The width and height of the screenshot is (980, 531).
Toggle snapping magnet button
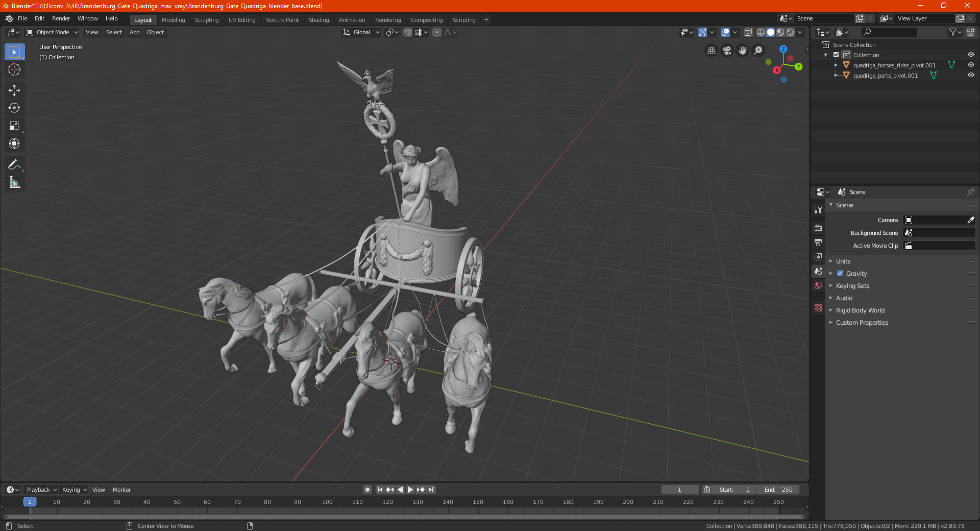408,32
